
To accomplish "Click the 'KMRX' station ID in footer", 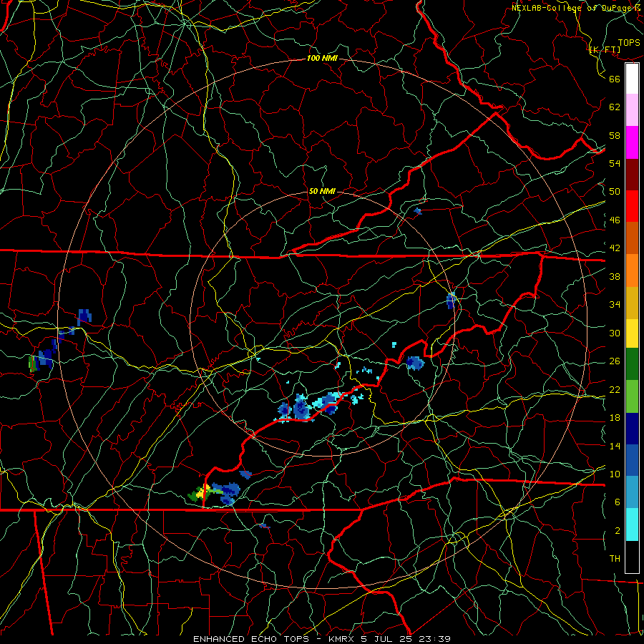I will (343, 639).
